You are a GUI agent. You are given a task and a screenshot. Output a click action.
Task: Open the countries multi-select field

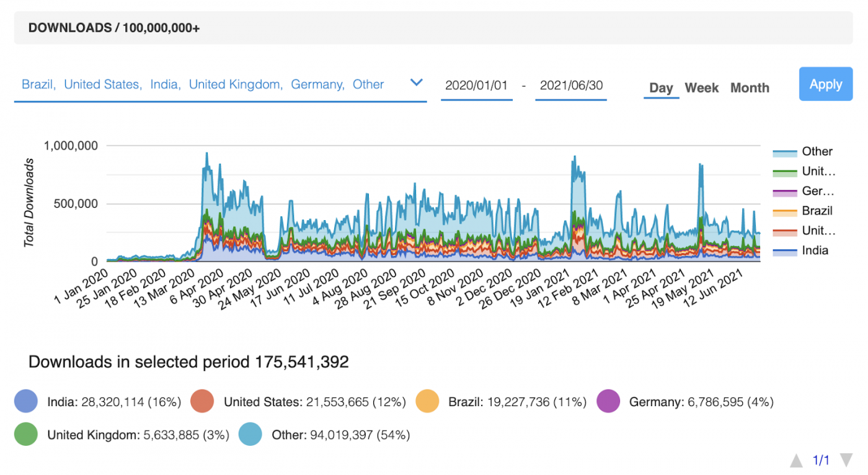(x=220, y=85)
